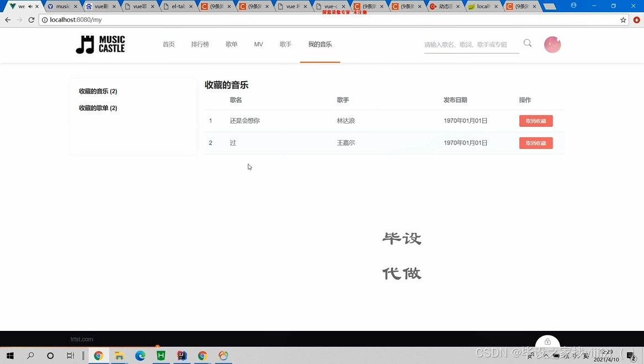
Task: Mute the audio icon on first tab
Action: point(30,7)
